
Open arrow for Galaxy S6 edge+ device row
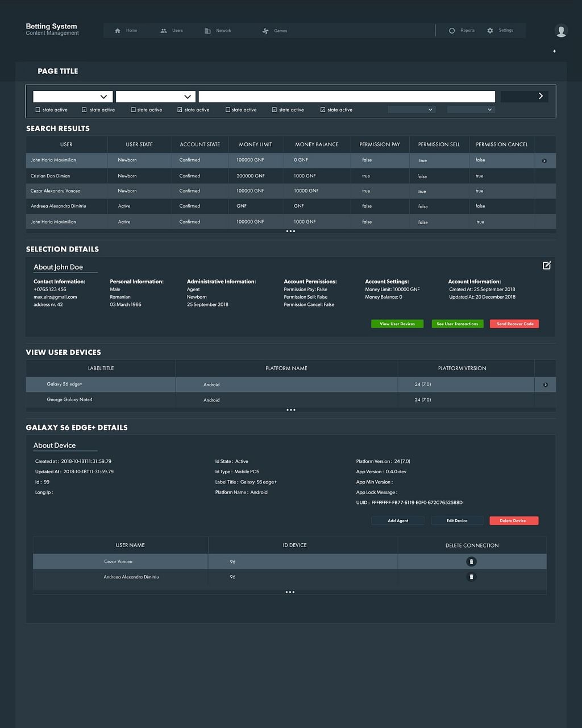[x=545, y=385]
